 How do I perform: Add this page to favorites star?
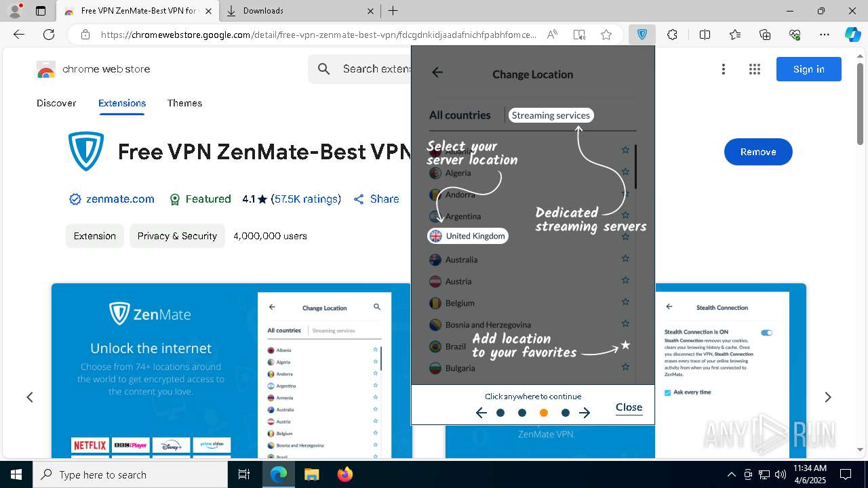[606, 35]
